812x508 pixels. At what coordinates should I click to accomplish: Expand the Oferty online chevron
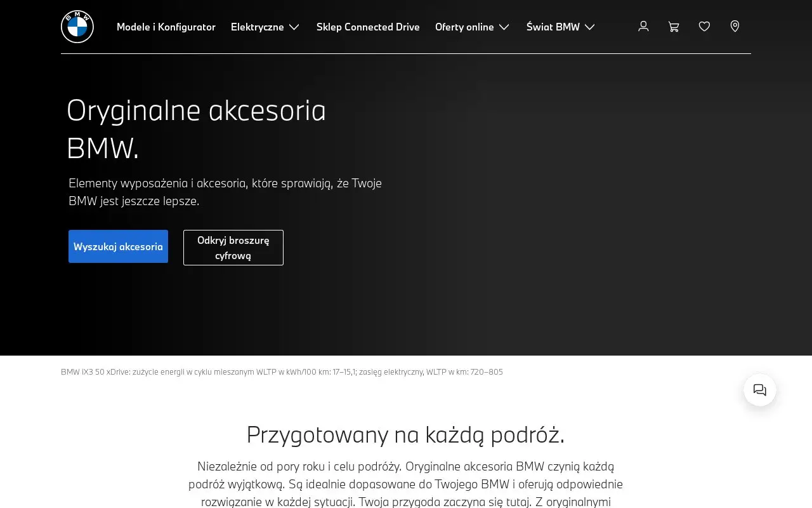tap(504, 27)
